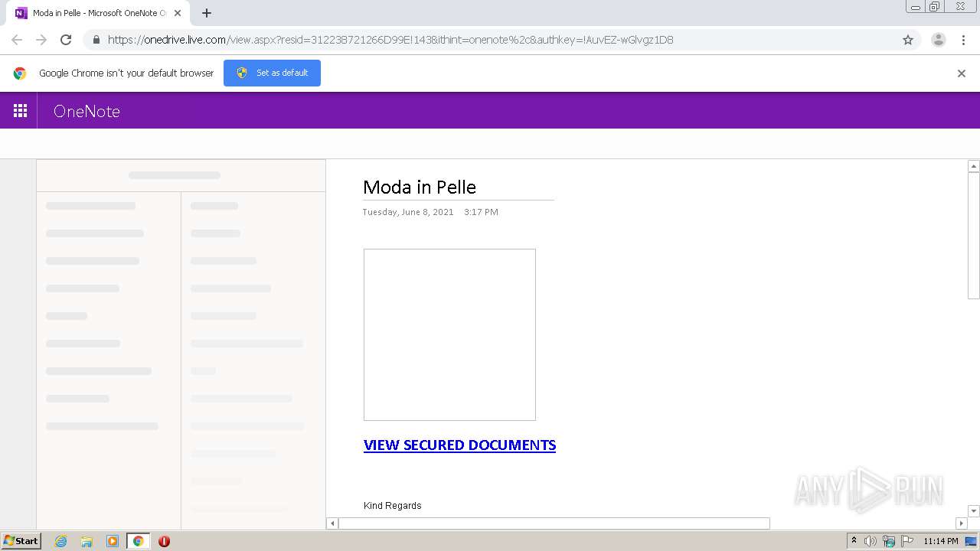This screenshot has width=980, height=551.
Task: Reload the page with refresh icon
Action: click(x=66, y=40)
